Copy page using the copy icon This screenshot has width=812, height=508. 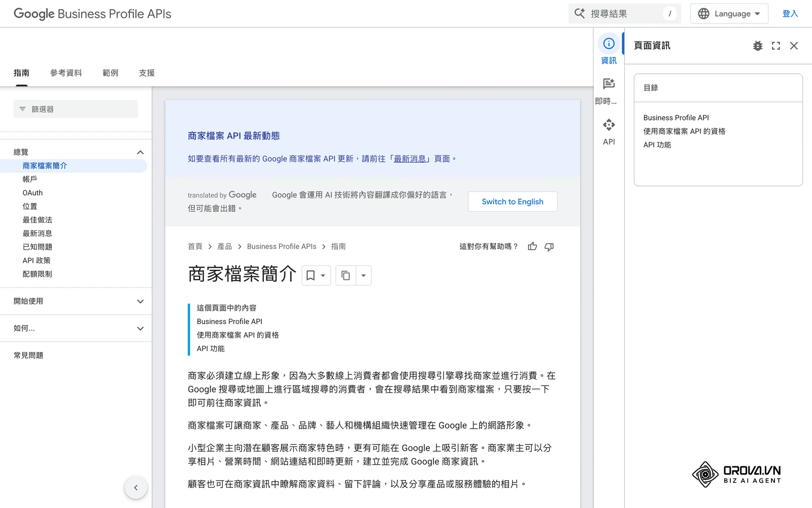tap(346, 275)
